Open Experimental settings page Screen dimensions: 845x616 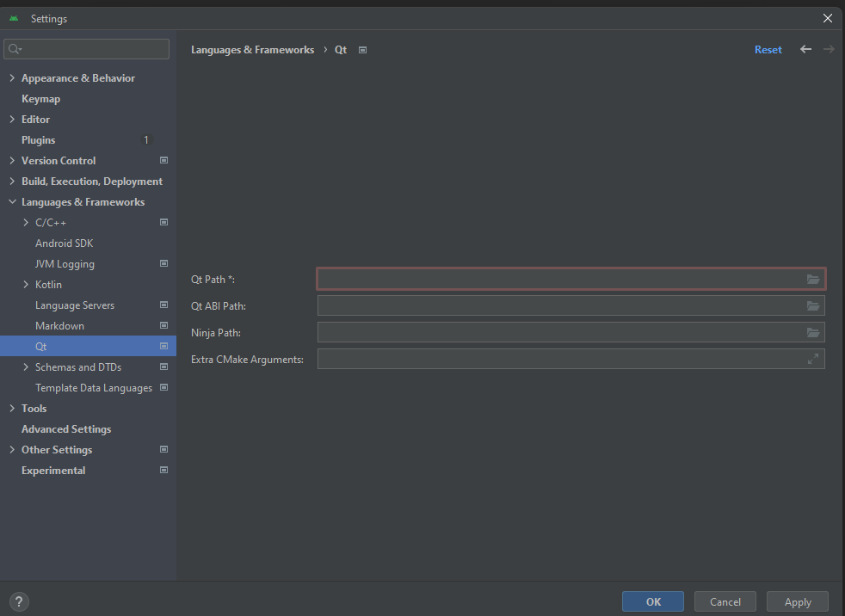coord(53,471)
